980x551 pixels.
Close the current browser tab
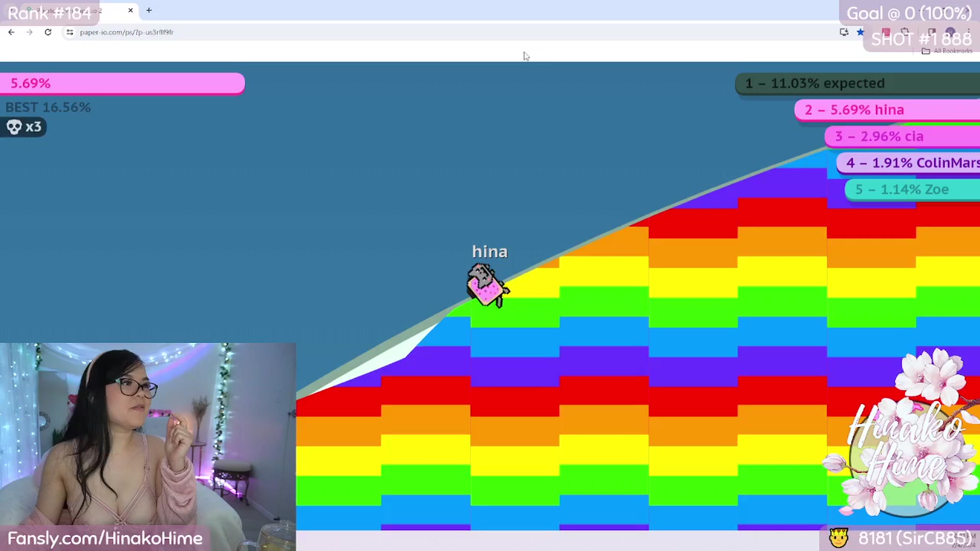click(x=131, y=10)
